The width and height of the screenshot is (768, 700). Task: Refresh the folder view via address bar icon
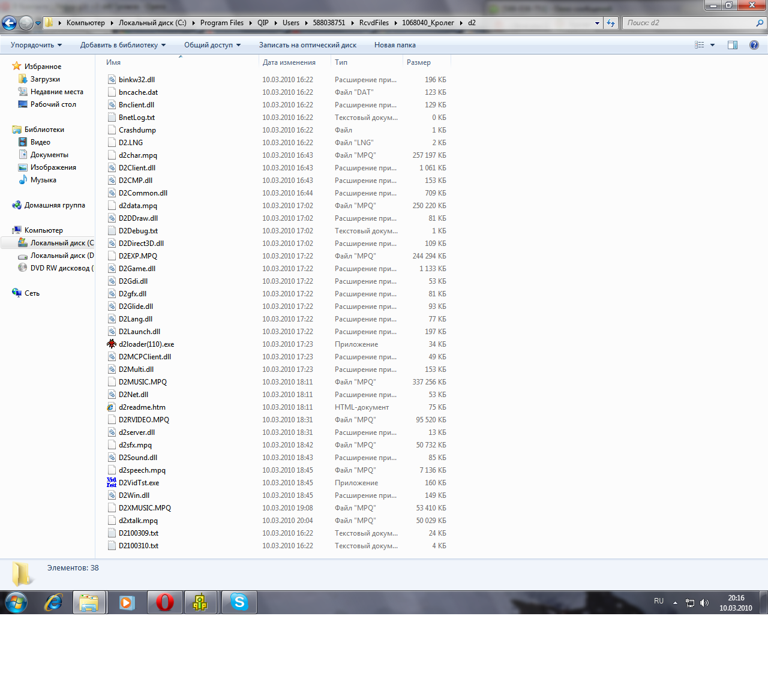pos(611,23)
